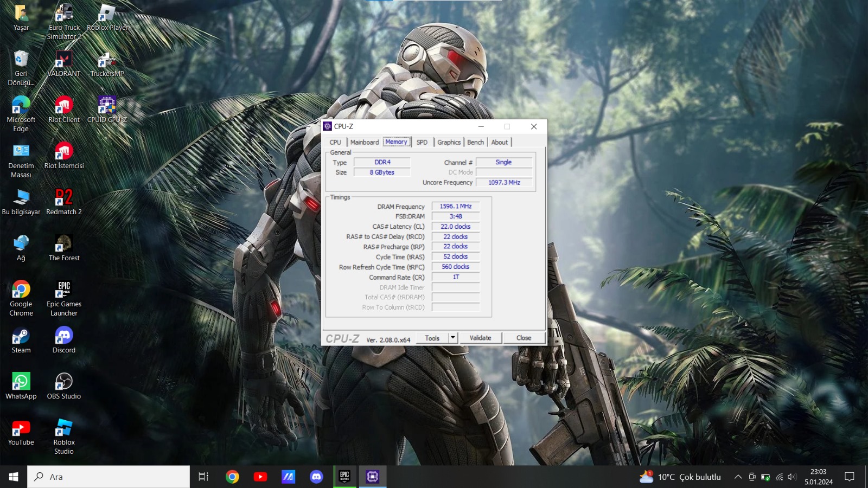This screenshot has width=868, height=488.
Task: Select the Riot İstemcisi desktop icon
Action: tap(64, 156)
